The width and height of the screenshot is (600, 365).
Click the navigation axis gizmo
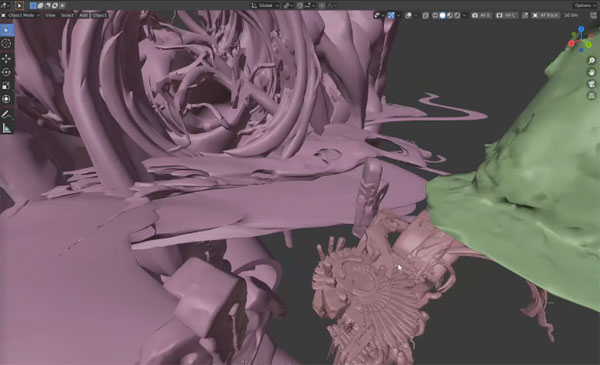581,39
